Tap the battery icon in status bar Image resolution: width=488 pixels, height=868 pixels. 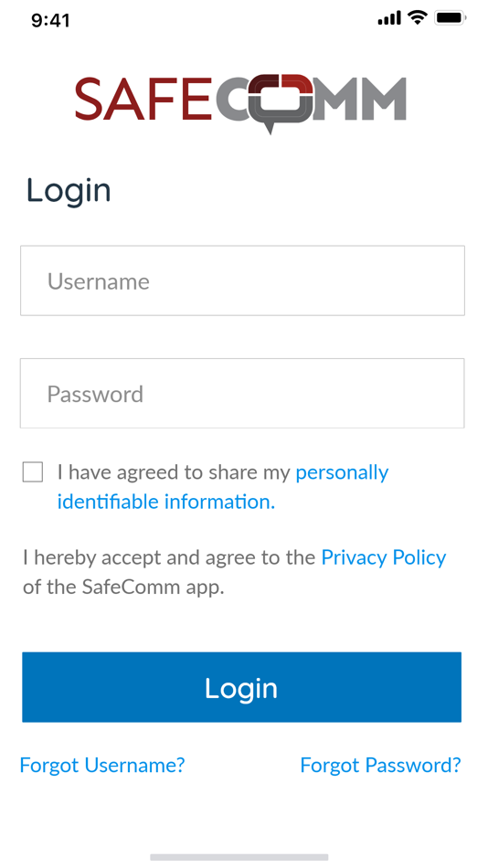(451, 18)
